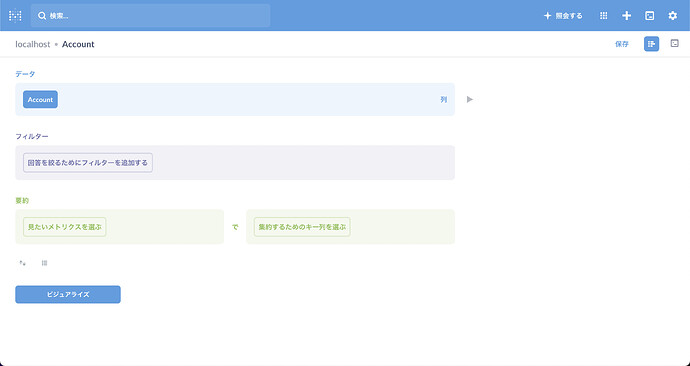The width and height of the screenshot is (690, 366).
Task: Open the browse data grid icon
Action: (604, 16)
